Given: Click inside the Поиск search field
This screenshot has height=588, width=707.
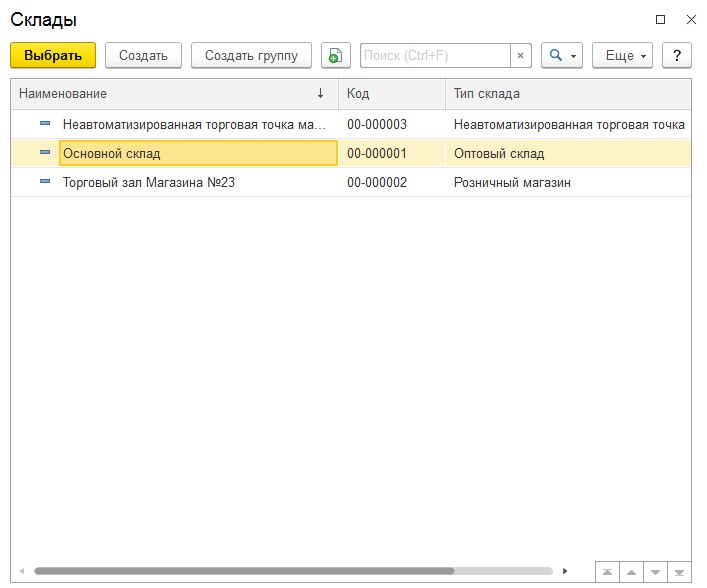Looking at the screenshot, I should pos(435,56).
